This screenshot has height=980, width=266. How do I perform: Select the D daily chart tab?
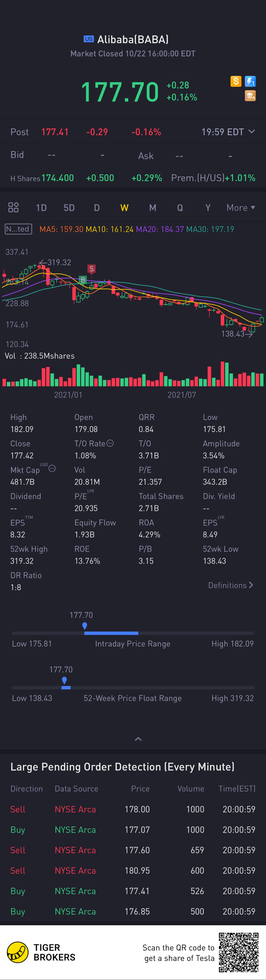(97, 208)
